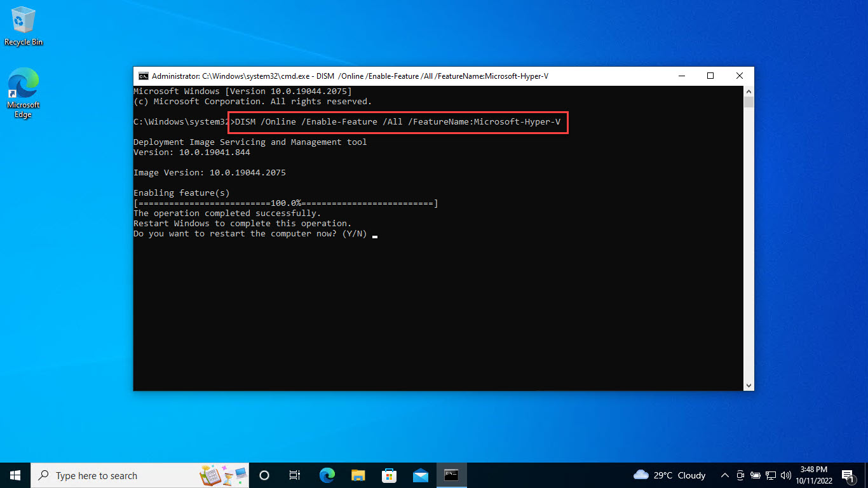This screenshot has height=488, width=868.
Task: Expand hidden icons with the tray chevron
Action: click(x=724, y=475)
